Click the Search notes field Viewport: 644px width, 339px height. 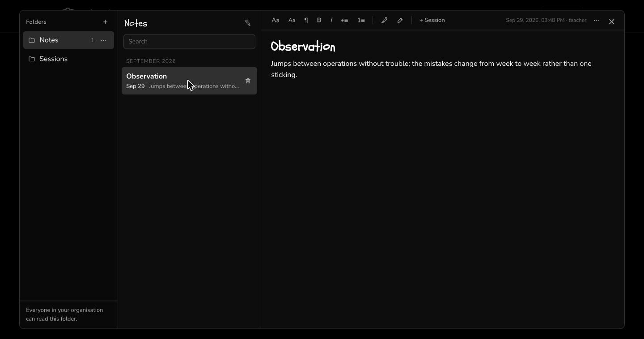pyautogui.click(x=189, y=42)
